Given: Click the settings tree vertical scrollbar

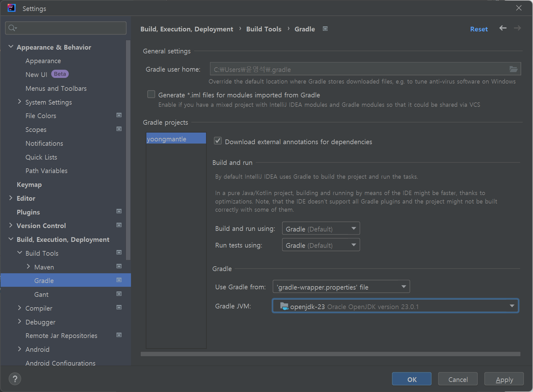Looking at the screenshot, I should (x=128, y=150).
